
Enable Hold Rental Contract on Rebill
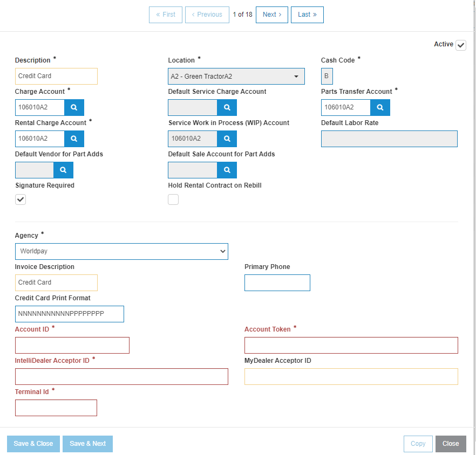click(173, 199)
